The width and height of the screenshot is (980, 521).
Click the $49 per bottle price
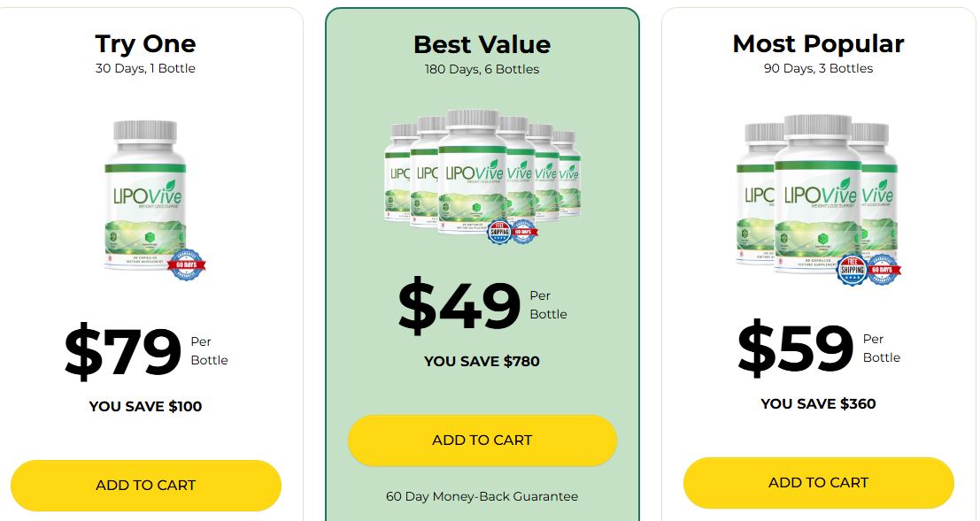coord(459,305)
